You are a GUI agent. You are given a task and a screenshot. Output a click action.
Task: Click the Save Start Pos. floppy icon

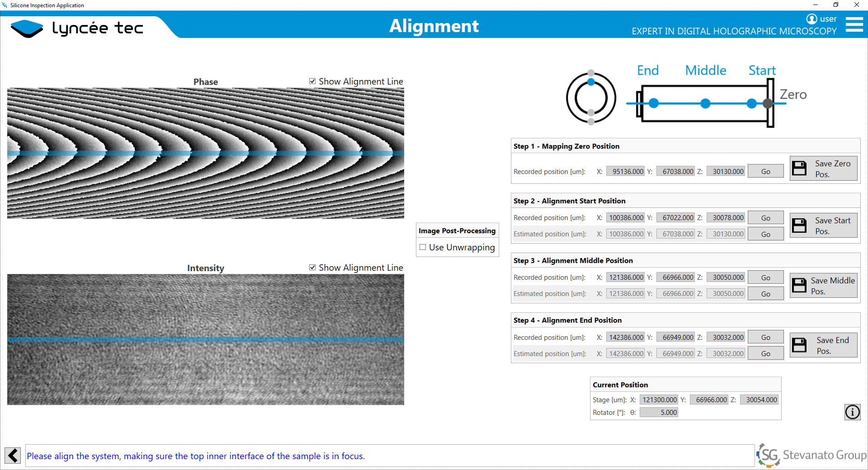pos(799,226)
